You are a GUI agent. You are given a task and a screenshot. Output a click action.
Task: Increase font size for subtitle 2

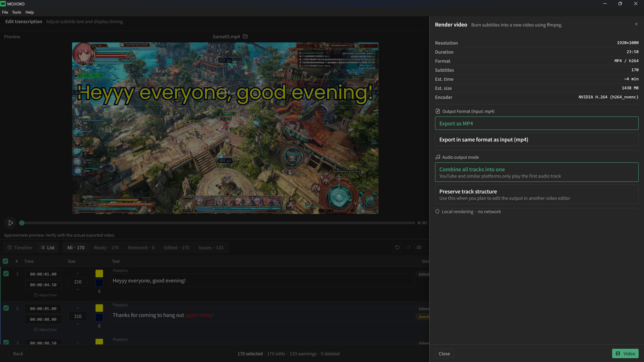pyautogui.click(x=78, y=308)
